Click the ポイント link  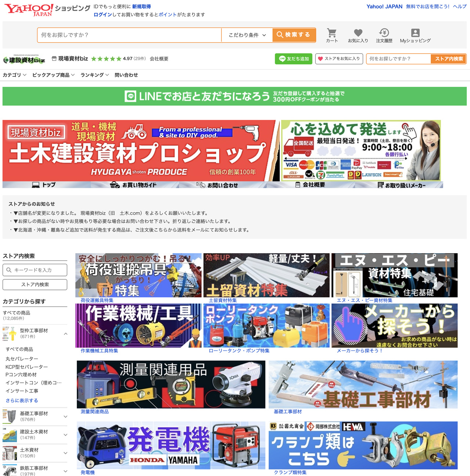pyautogui.click(x=168, y=15)
